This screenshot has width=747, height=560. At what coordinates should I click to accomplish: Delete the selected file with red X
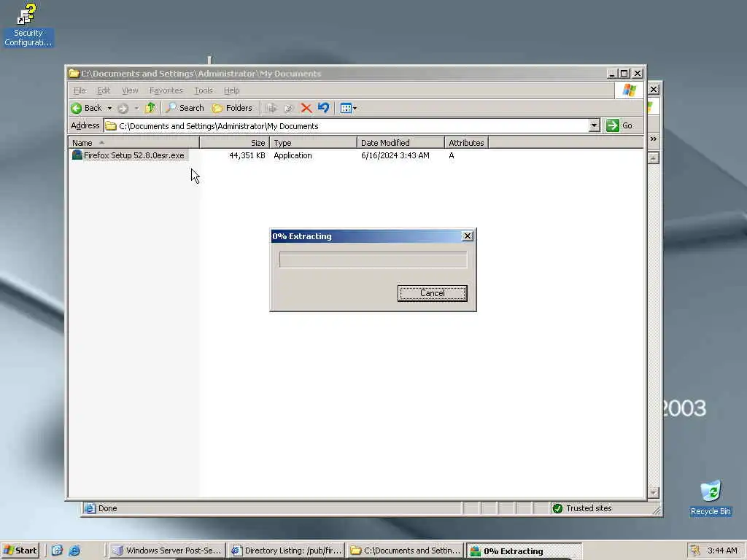coord(306,108)
